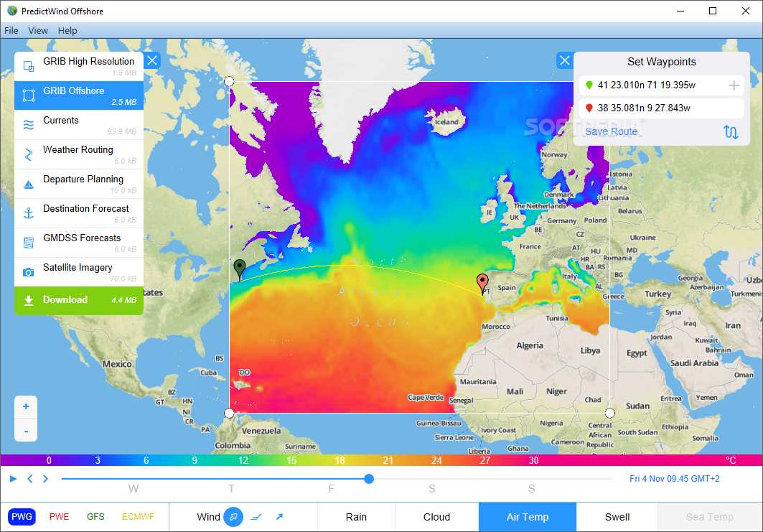The image size is (763, 532).
Task: Select the GMDSS Forecasts option
Action: click(79, 243)
